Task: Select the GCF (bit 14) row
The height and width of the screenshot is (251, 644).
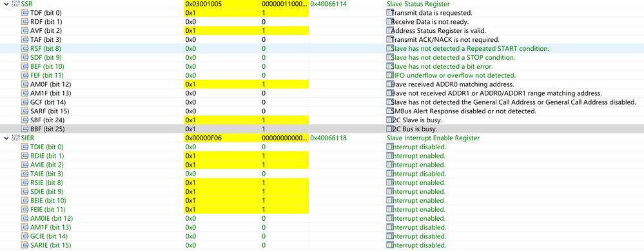Action: pos(322,102)
